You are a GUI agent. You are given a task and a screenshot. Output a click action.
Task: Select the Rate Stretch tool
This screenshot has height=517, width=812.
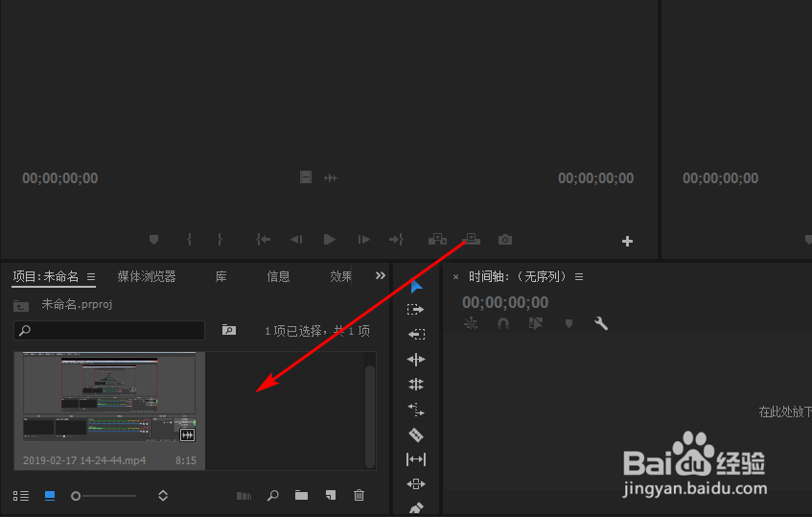[416, 410]
